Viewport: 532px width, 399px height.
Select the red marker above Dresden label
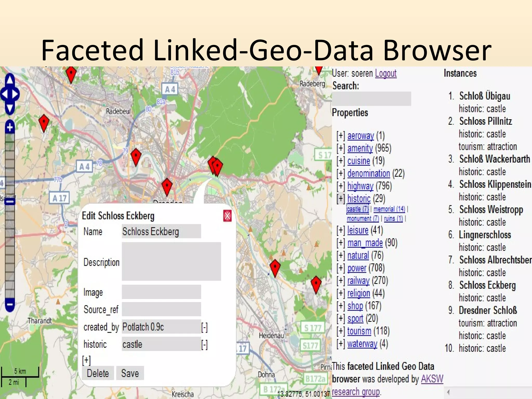(167, 187)
